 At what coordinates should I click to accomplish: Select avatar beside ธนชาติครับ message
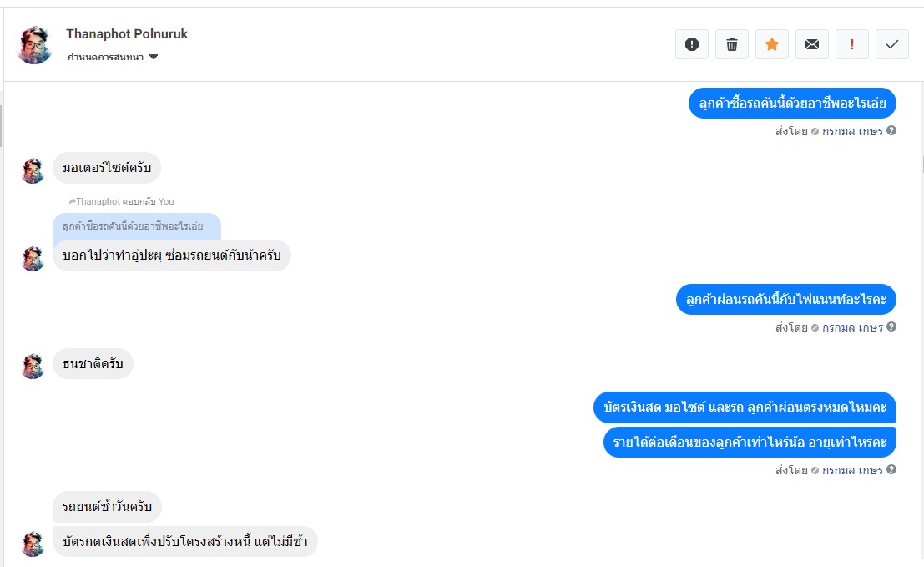click(x=33, y=366)
